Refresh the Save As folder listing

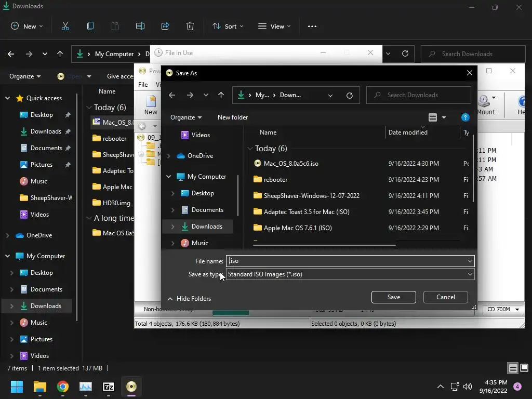coord(350,96)
